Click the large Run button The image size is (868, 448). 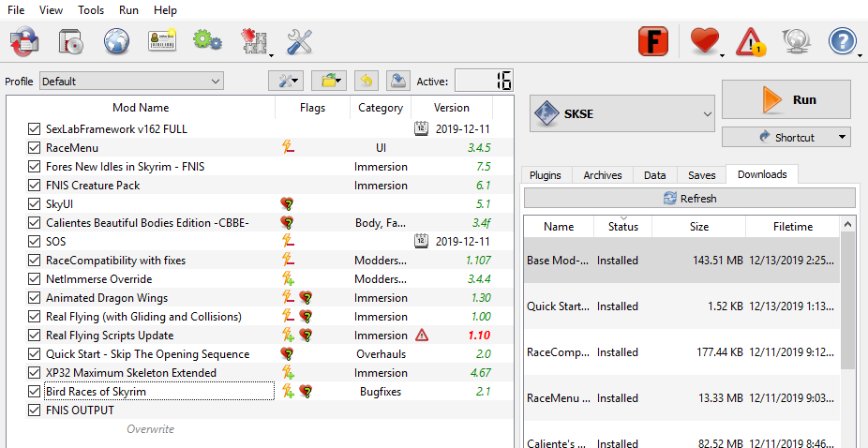786,99
